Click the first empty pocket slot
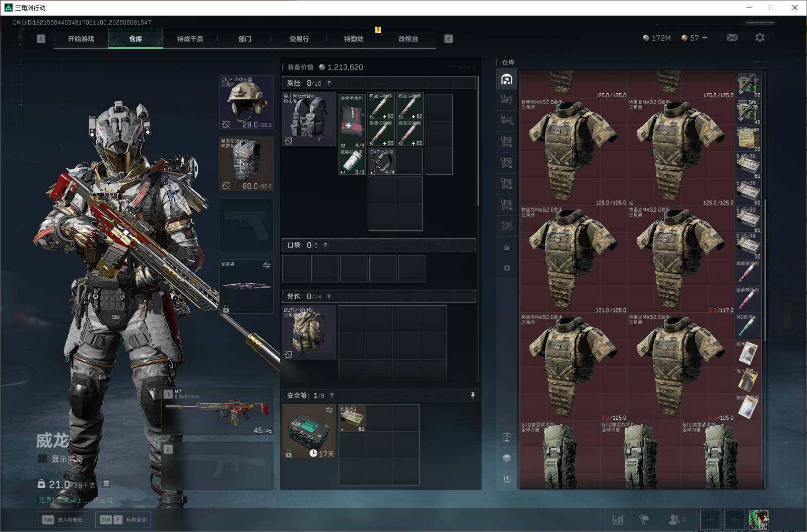This screenshot has height=532, width=807. tap(296, 268)
